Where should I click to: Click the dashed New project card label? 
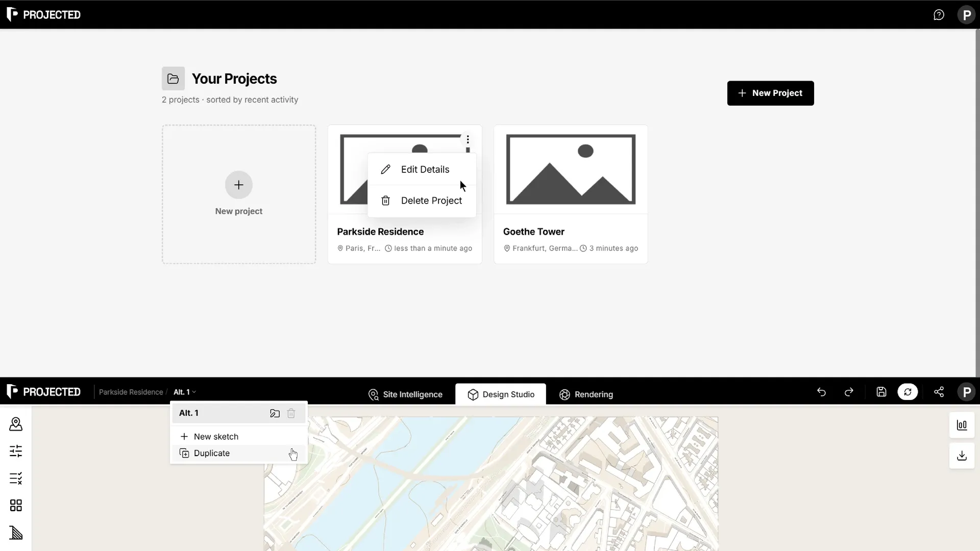point(238,211)
